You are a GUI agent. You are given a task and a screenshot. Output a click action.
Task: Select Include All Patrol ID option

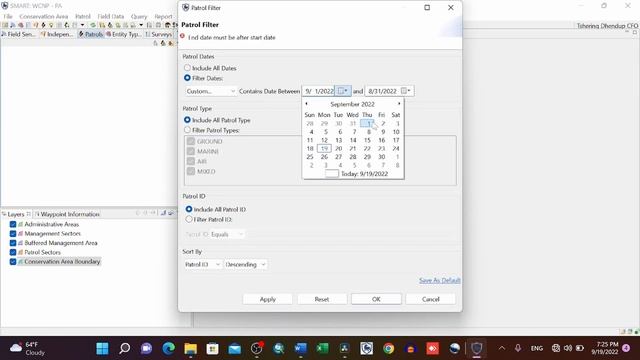(189, 209)
